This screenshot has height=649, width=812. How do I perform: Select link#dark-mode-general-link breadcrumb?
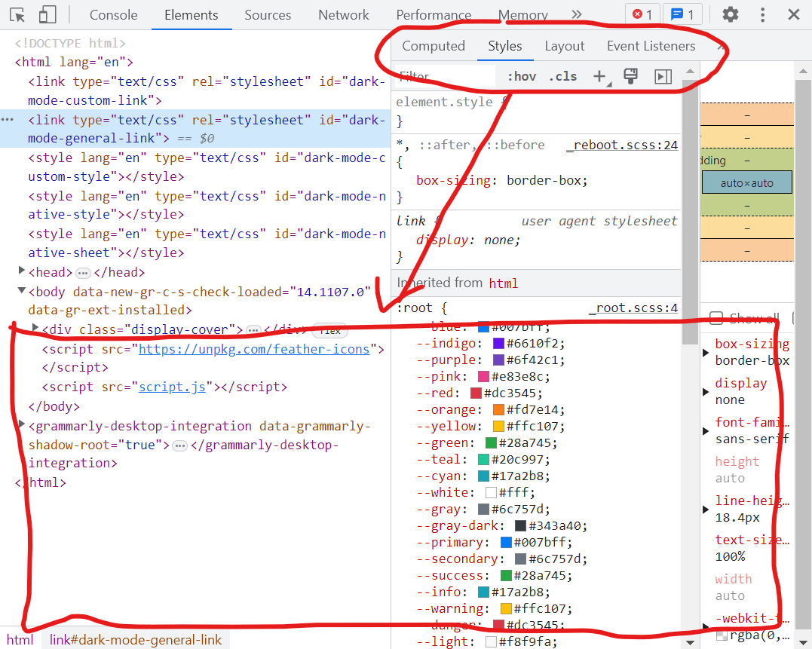click(x=136, y=640)
